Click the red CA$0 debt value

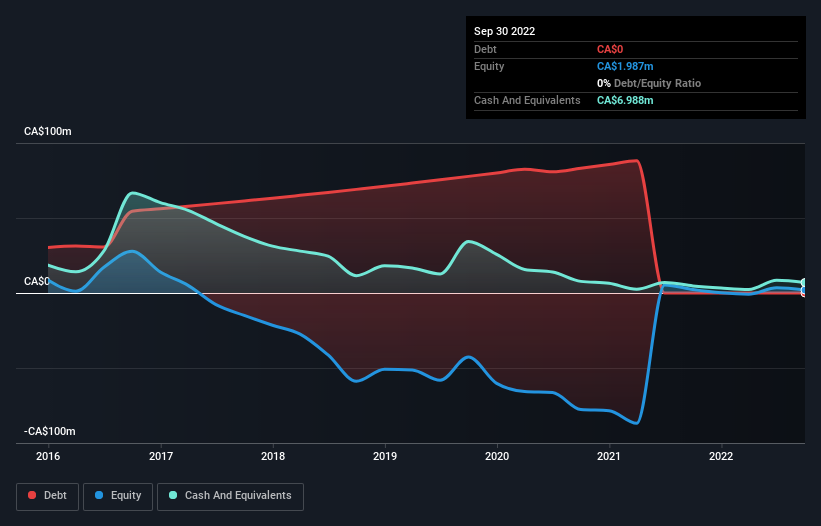610,49
